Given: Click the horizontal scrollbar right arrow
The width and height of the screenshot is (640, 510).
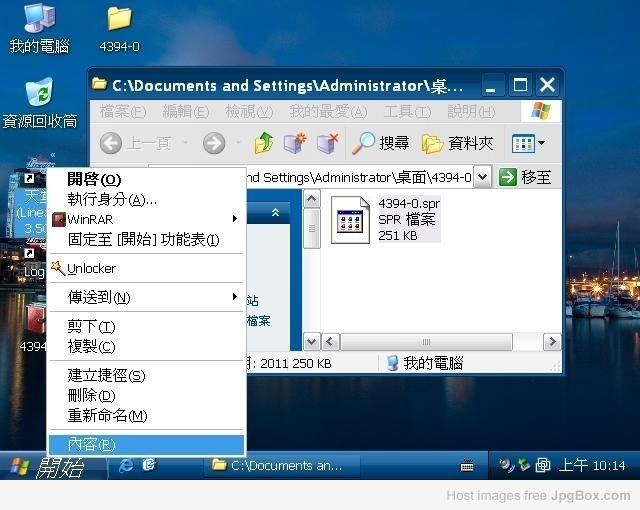Looking at the screenshot, I should pos(549,342).
